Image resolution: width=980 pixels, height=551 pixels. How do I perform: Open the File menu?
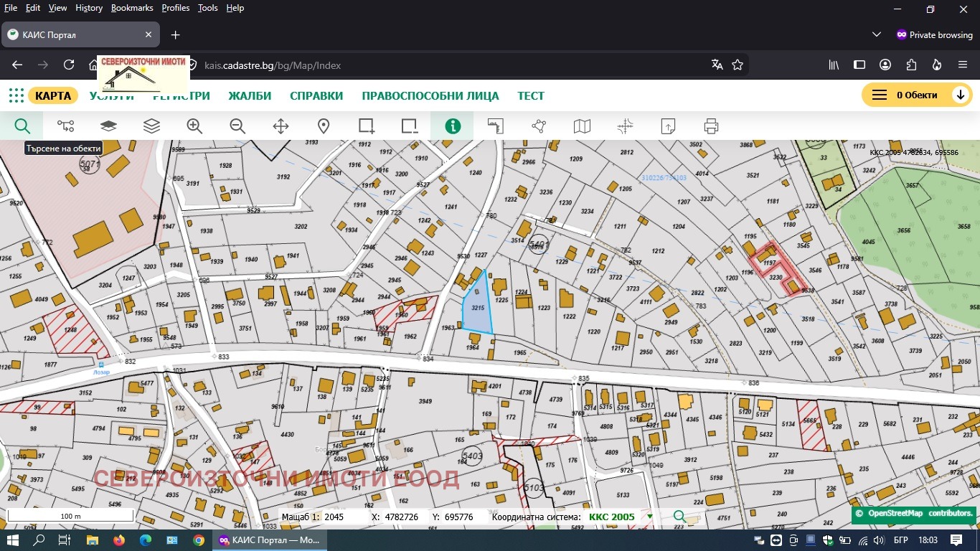point(11,8)
